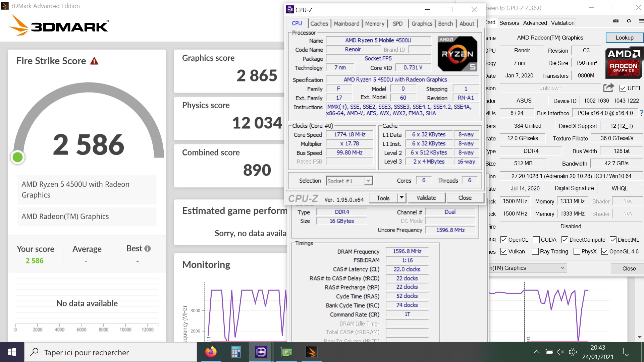Click the muted volume tray icon
The width and height of the screenshot is (644, 362).
point(560,352)
